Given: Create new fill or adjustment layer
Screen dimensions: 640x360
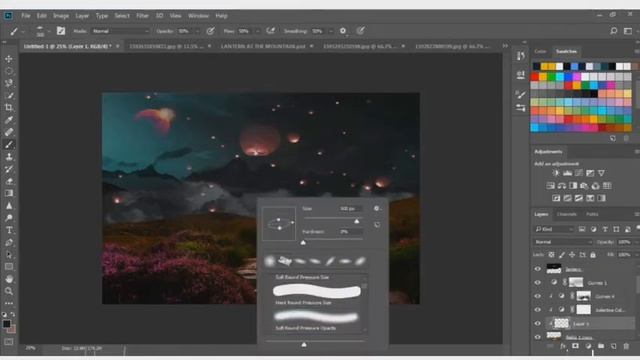Looking at the screenshot, I should [x=588, y=346].
